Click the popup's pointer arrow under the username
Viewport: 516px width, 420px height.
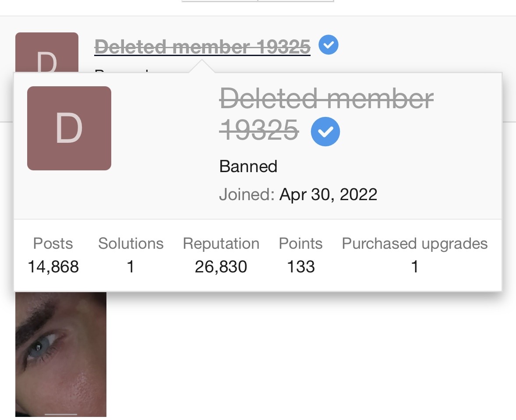tap(202, 67)
